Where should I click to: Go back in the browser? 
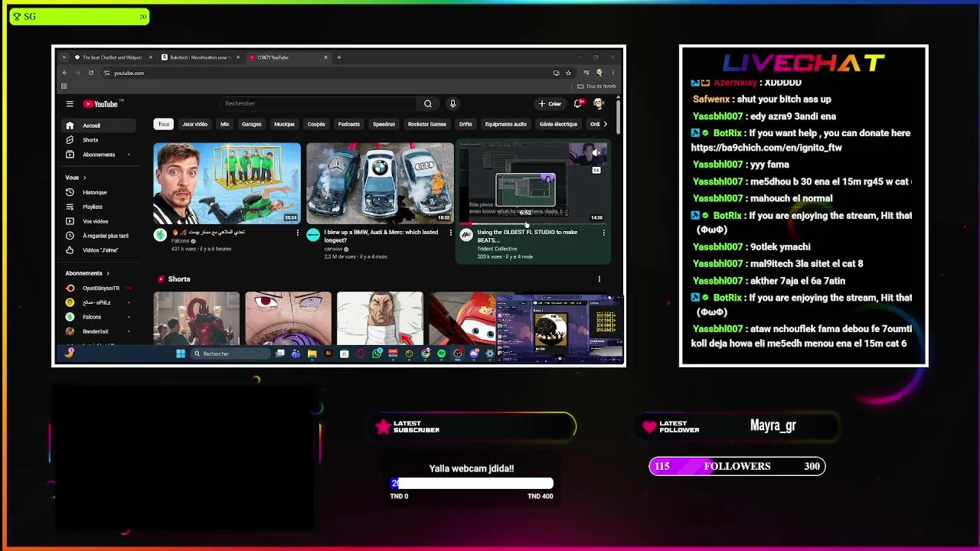coord(64,73)
